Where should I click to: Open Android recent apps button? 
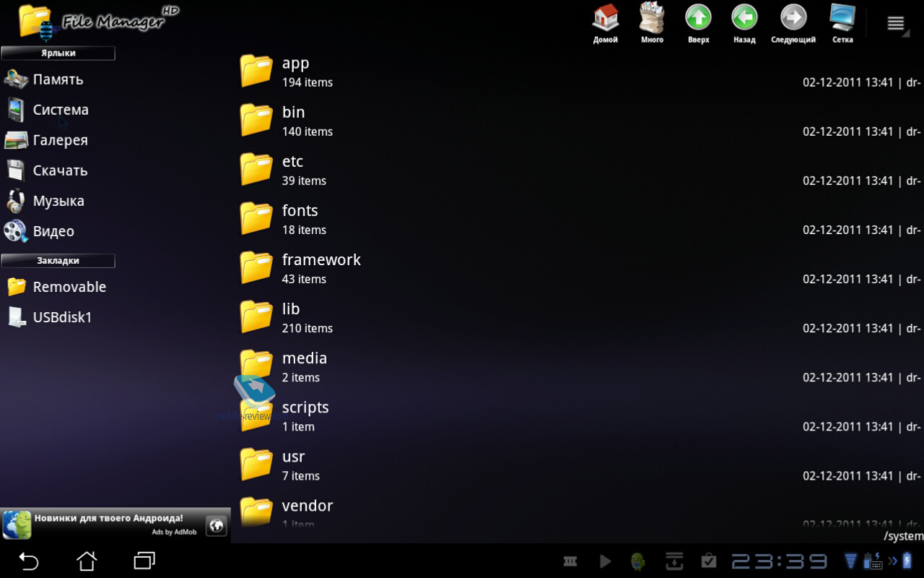(x=144, y=561)
